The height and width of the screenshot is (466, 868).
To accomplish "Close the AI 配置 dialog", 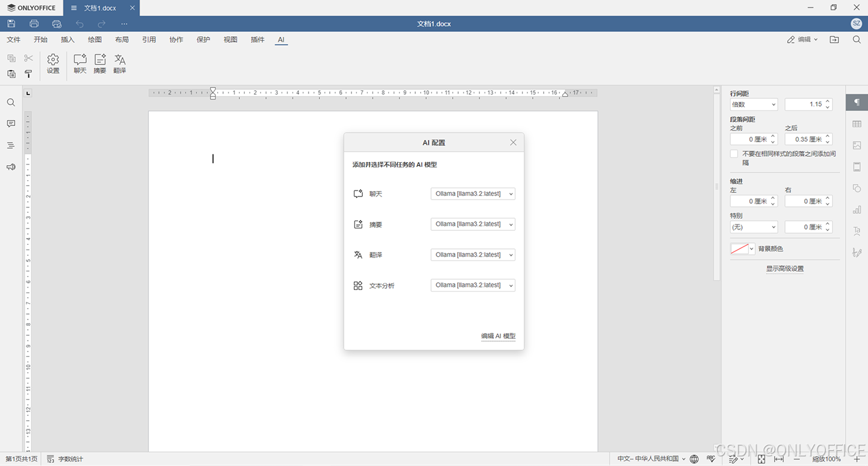I will point(513,142).
